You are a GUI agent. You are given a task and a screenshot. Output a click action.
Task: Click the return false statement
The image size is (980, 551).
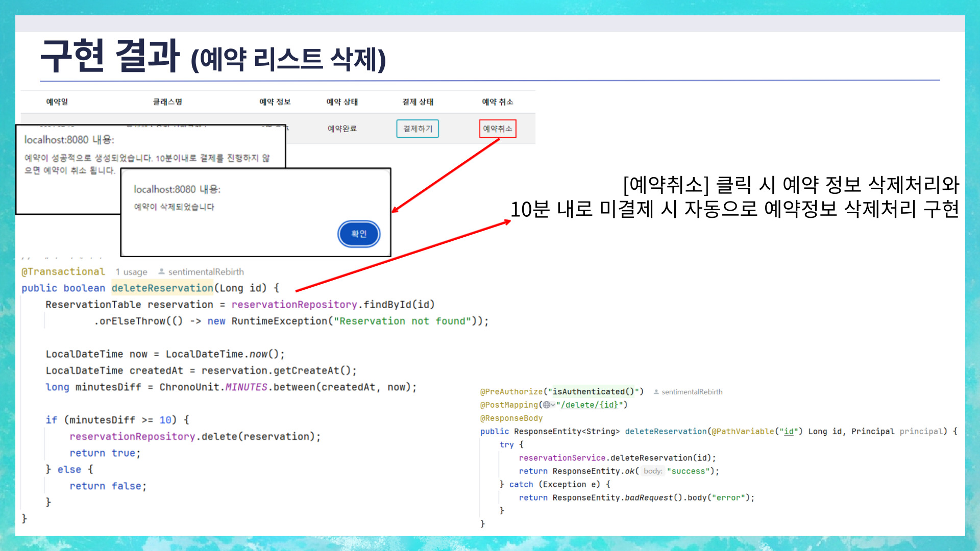pyautogui.click(x=108, y=486)
